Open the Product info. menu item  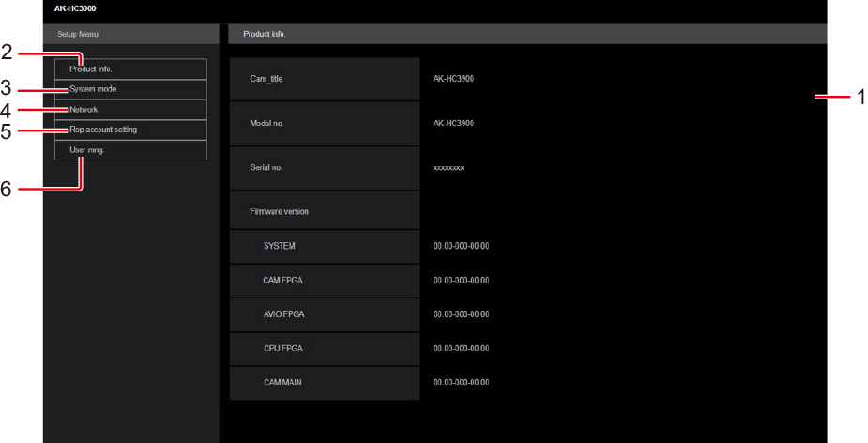pyautogui.click(x=129, y=69)
